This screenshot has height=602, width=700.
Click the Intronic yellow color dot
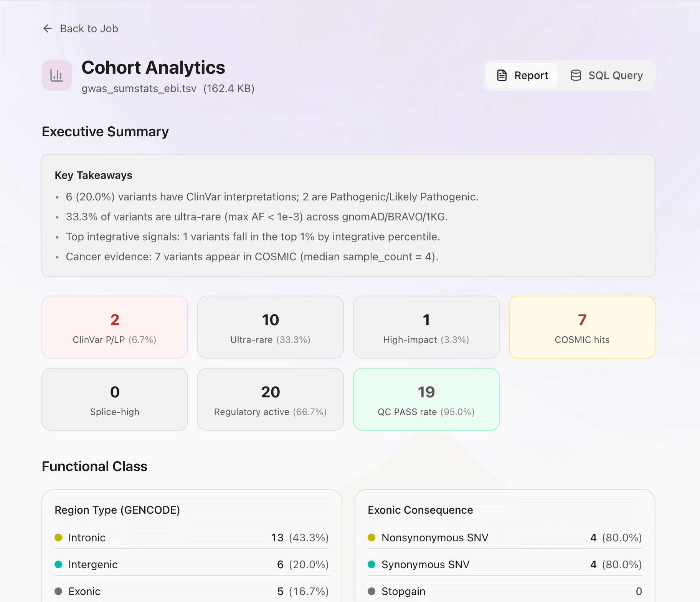[x=58, y=537]
